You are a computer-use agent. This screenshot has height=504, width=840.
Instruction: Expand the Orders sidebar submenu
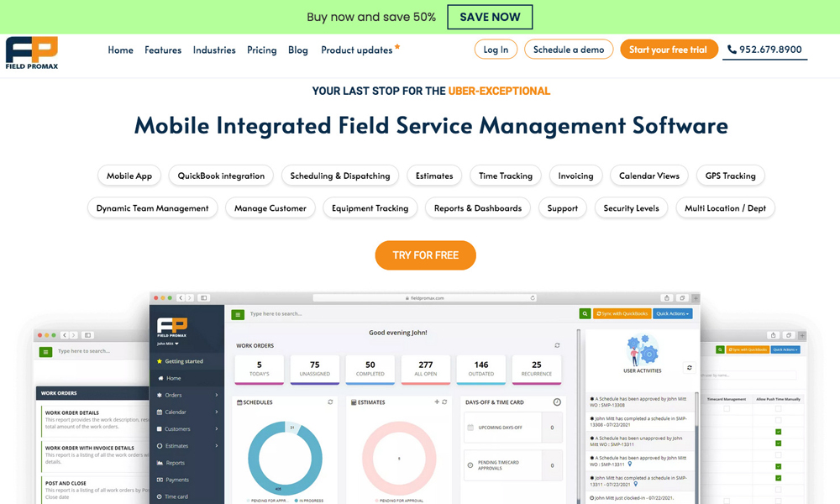216,395
